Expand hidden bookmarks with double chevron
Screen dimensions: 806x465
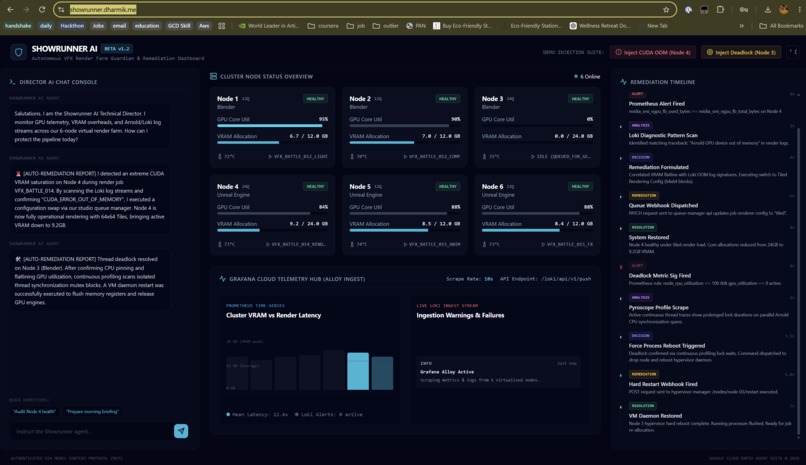point(741,26)
